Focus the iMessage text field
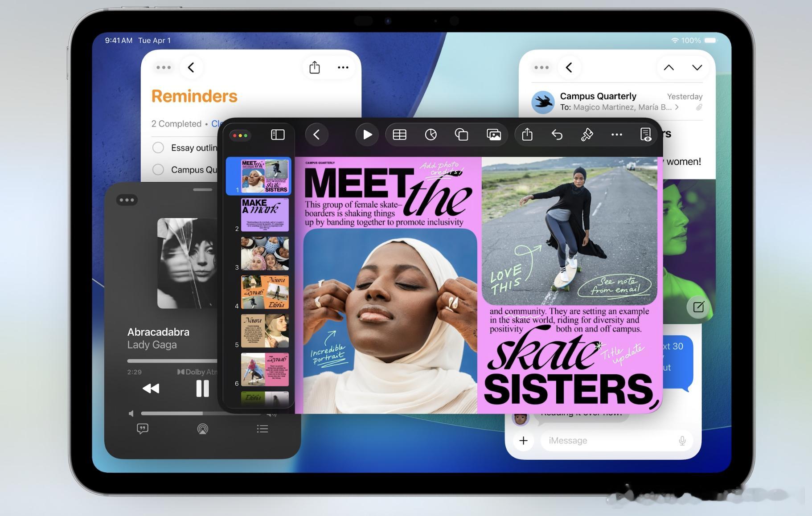 (617, 441)
